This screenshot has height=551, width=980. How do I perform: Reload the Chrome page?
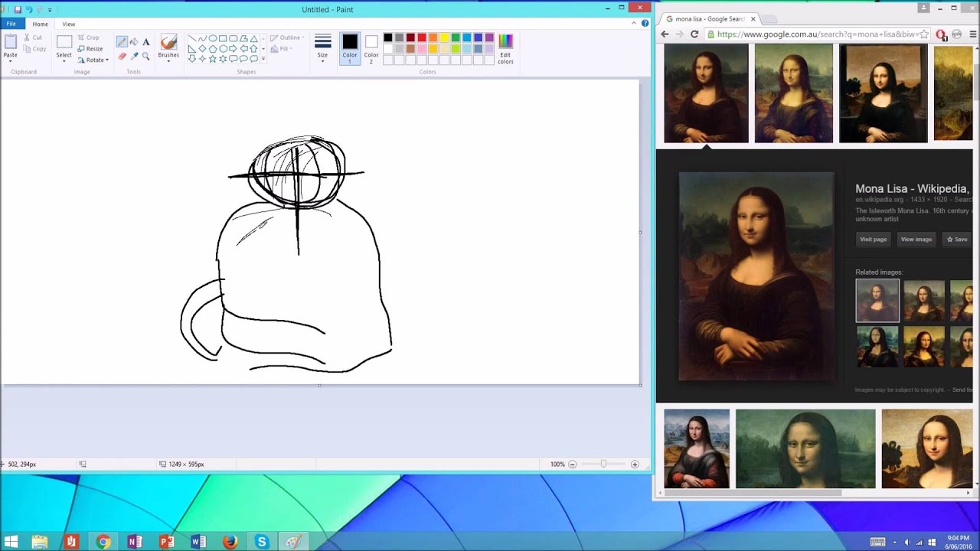click(694, 34)
